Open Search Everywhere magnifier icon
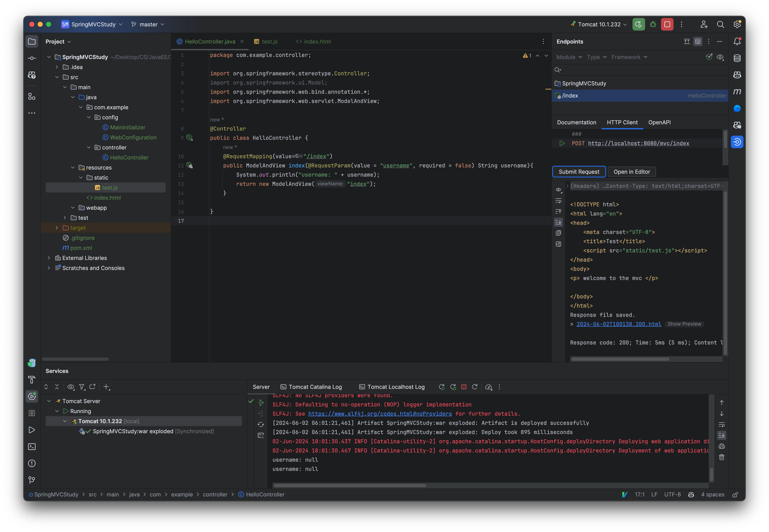 point(720,24)
